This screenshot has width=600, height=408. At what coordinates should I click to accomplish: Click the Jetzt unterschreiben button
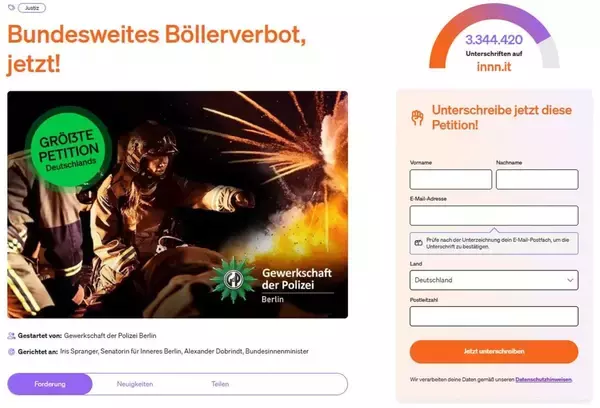pos(494,351)
